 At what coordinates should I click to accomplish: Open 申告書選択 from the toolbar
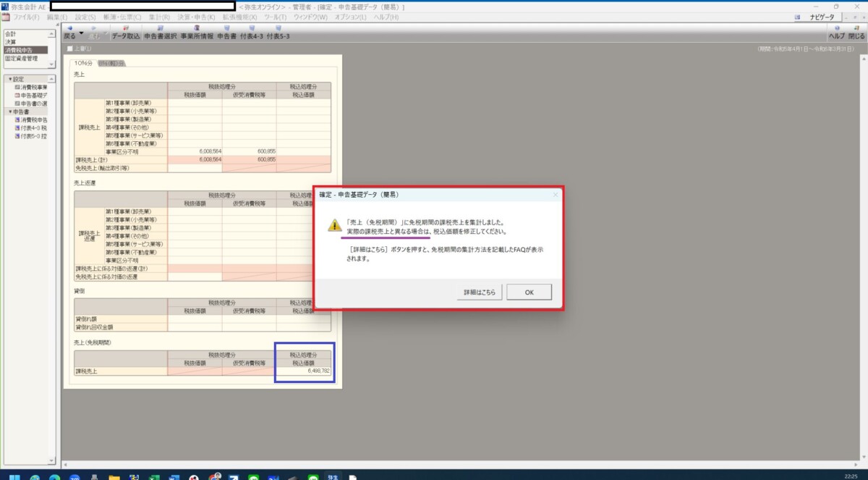click(160, 32)
